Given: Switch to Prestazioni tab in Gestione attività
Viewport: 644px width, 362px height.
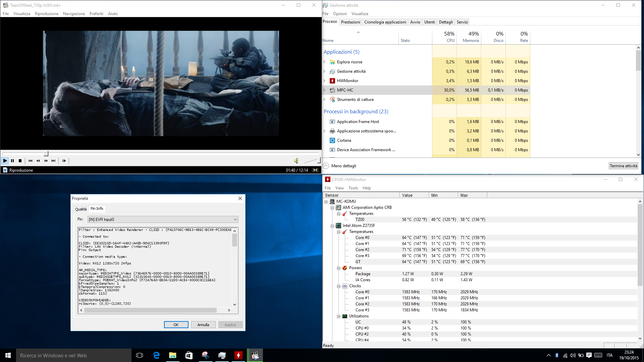Looking at the screenshot, I should pyautogui.click(x=351, y=22).
